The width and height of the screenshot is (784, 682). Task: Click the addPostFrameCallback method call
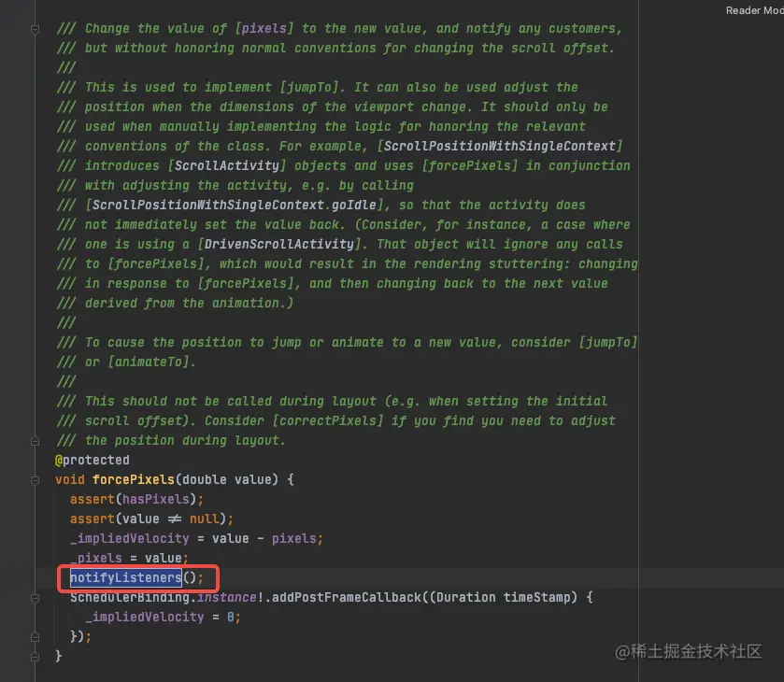pos(347,598)
